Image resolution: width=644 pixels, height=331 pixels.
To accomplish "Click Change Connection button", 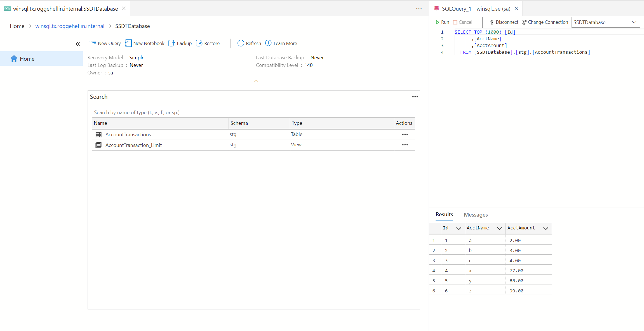I will tap(545, 22).
